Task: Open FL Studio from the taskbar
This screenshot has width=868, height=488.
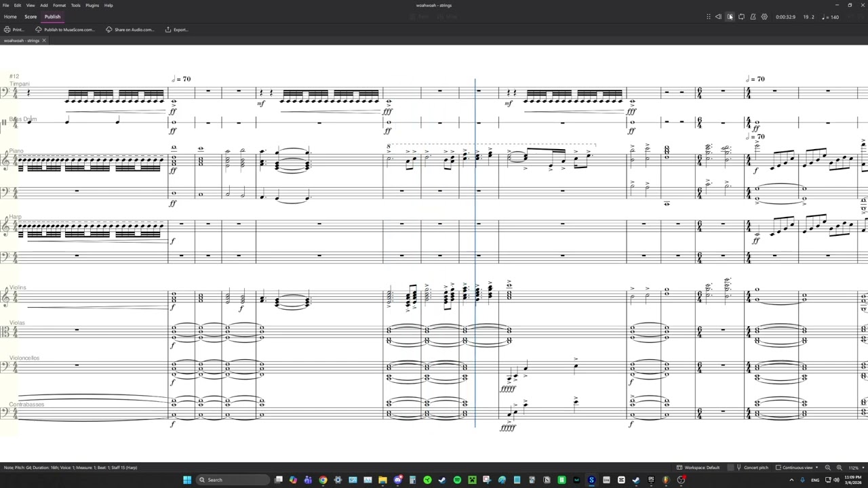Action: coord(666,480)
